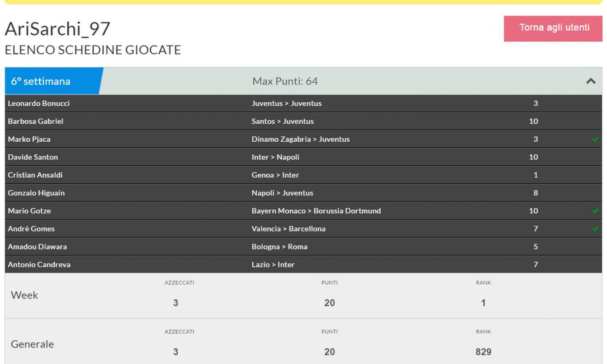
Task: Click points value 7 in Antonio Candreva row
Action: pyautogui.click(x=535, y=264)
